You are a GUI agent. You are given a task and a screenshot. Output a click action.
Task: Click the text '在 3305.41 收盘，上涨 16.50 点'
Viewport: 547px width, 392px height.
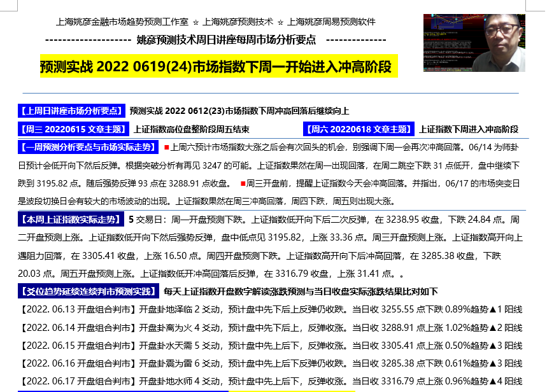point(136,256)
